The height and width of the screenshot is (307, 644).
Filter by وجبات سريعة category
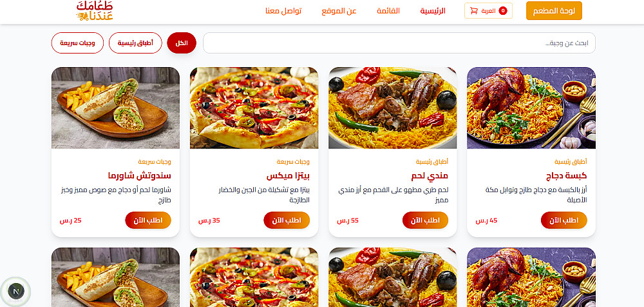pyautogui.click(x=77, y=43)
